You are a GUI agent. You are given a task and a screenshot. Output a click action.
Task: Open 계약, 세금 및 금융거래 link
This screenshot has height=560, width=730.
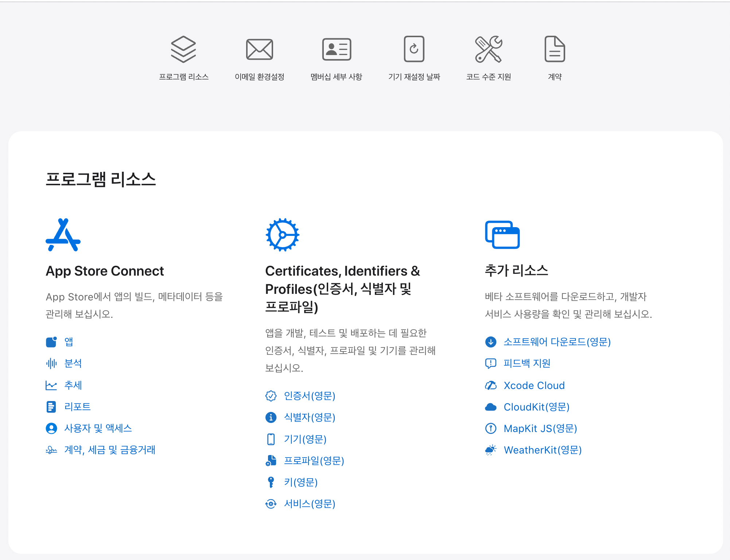pos(109,450)
